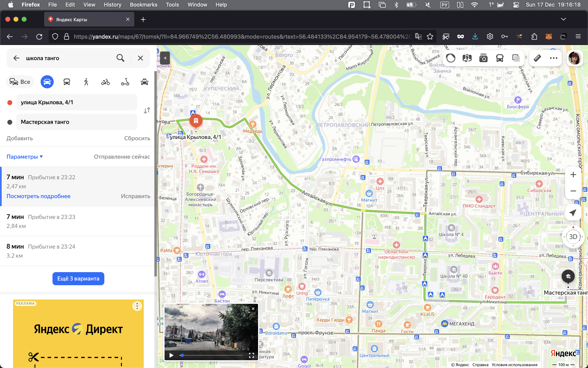Select walking route mode

86,82
